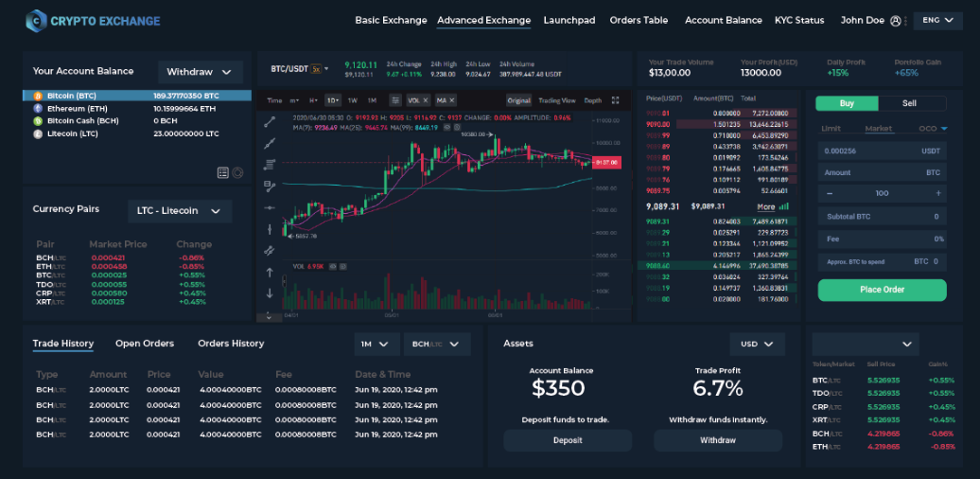Screen dimensions: 980x479
Task: Open the LTC - Litecoin currency pairs dropdown
Action: (x=180, y=211)
